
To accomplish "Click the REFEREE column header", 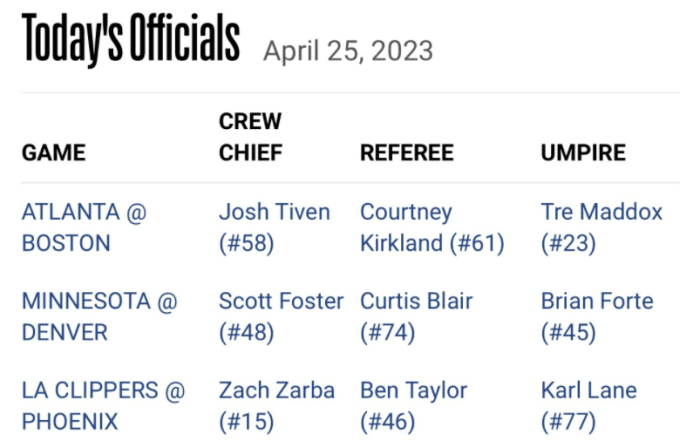I will pos(407,153).
